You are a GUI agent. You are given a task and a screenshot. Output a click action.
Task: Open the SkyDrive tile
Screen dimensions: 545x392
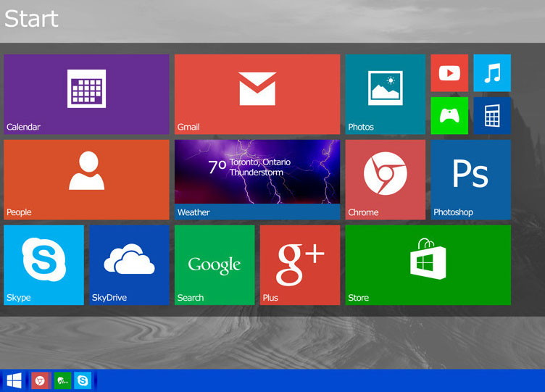129,265
